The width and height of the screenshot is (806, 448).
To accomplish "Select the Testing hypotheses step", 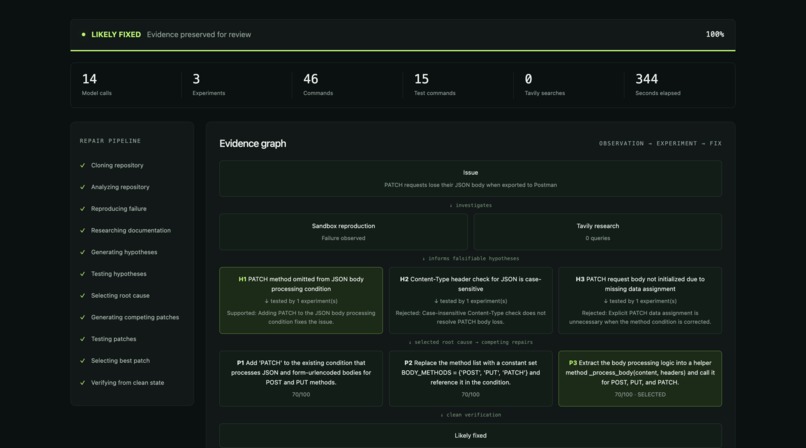I will pos(119,274).
